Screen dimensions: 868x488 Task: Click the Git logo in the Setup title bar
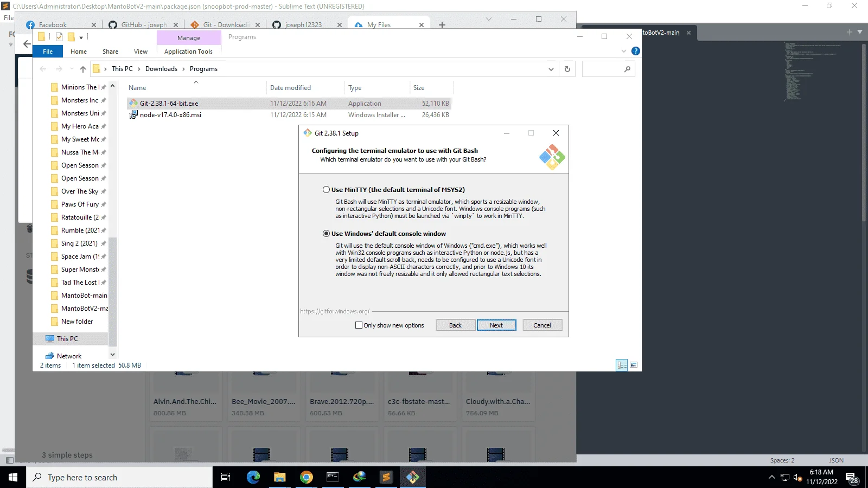pyautogui.click(x=308, y=133)
